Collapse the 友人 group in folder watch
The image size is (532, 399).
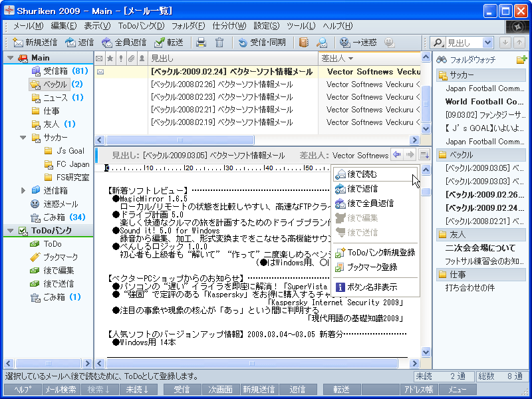481,235
